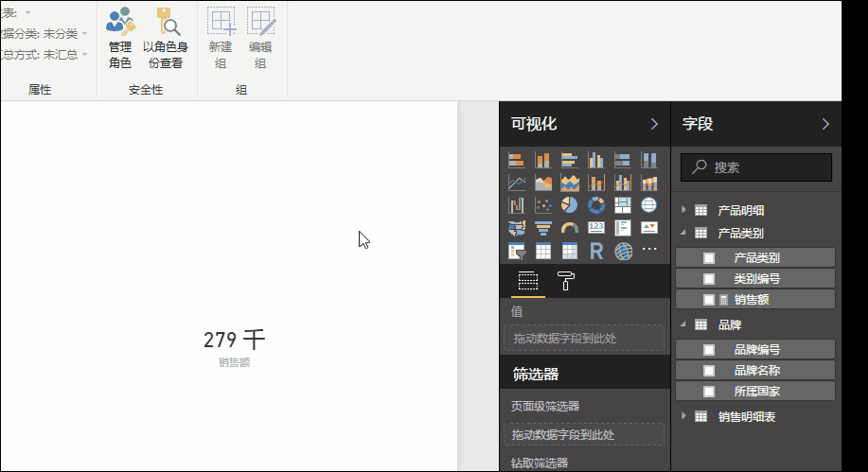
Task: Click the 钻取筛选器 label
Action: click(540, 463)
